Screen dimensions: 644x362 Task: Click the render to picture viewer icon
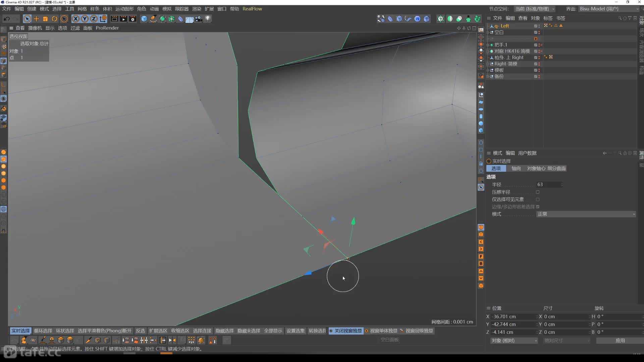coord(123,19)
